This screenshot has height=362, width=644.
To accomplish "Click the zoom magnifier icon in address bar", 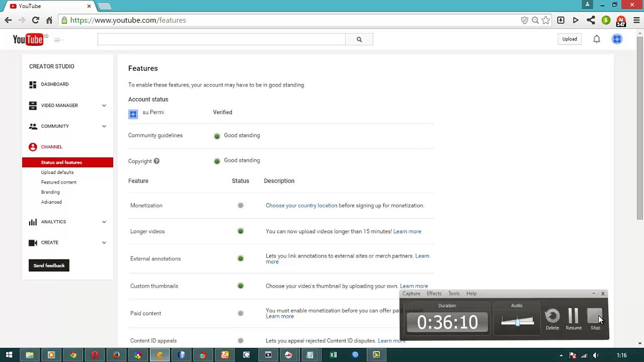I will [x=535, y=20].
